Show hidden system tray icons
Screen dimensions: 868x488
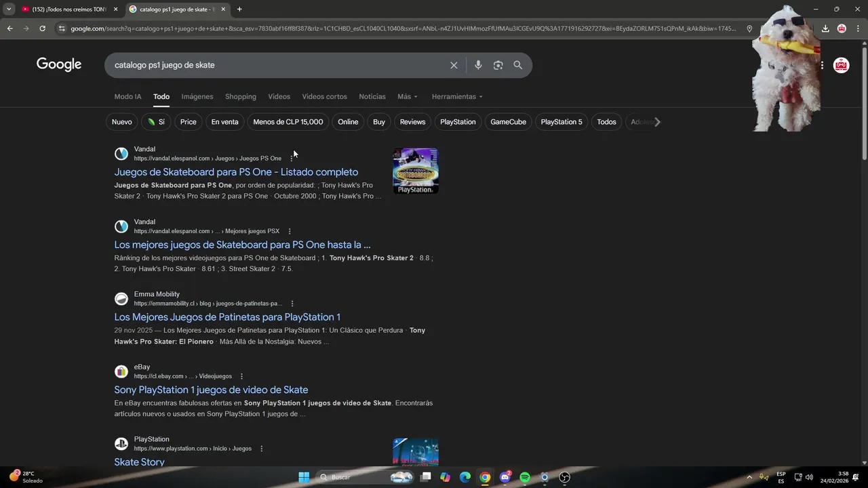coord(749,477)
